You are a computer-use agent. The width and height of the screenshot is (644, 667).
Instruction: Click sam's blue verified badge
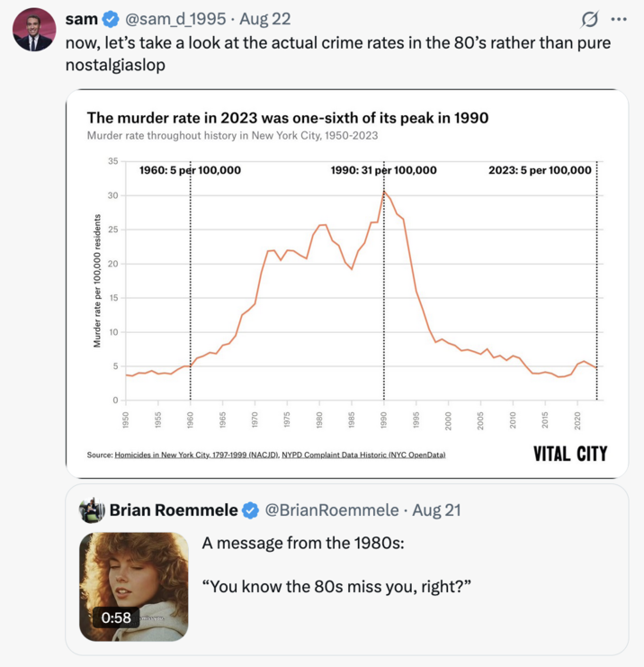click(111, 19)
